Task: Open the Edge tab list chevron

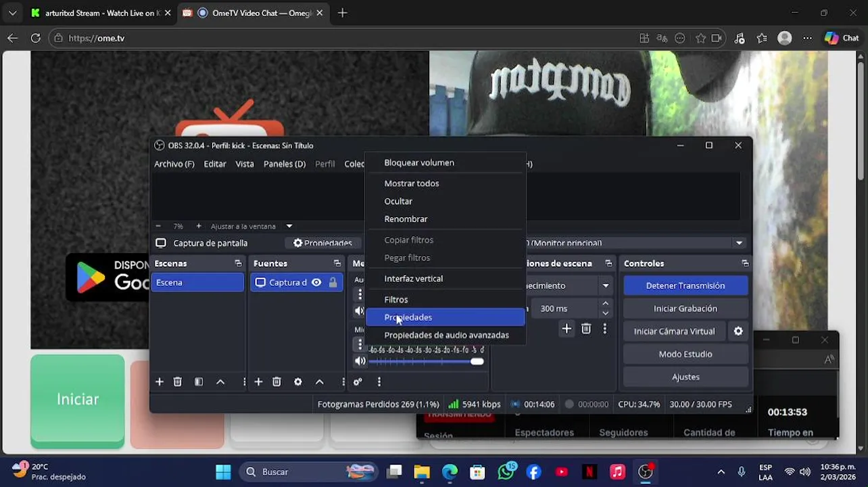Action: pyautogui.click(x=12, y=13)
